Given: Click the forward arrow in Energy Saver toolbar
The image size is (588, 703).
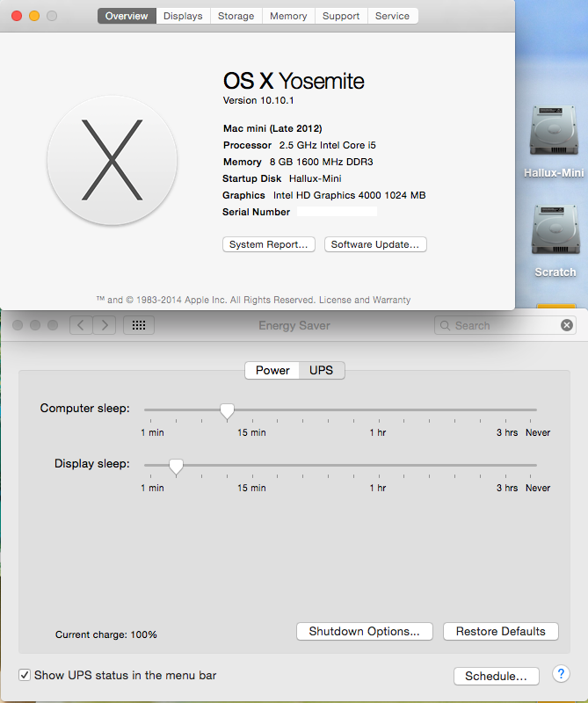Looking at the screenshot, I should [105, 325].
